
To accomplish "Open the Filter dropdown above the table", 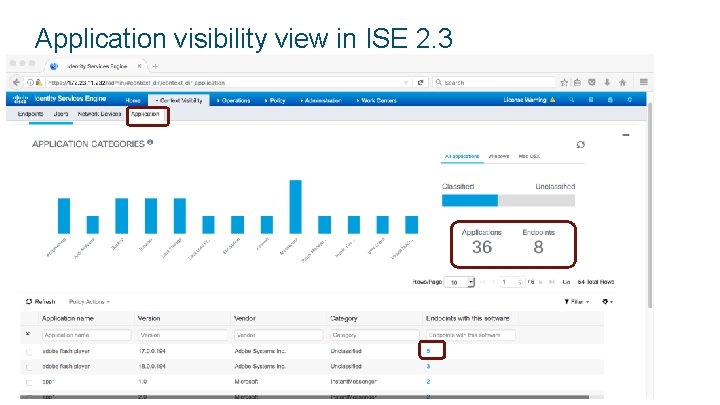I will (x=577, y=302).
